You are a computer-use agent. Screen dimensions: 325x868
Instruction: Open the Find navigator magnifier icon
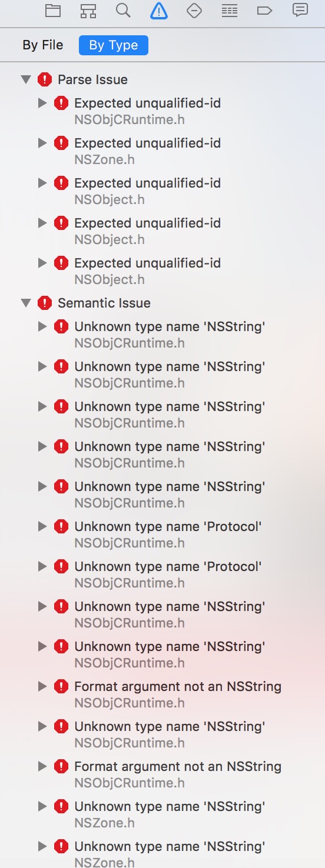click(124, 11)
